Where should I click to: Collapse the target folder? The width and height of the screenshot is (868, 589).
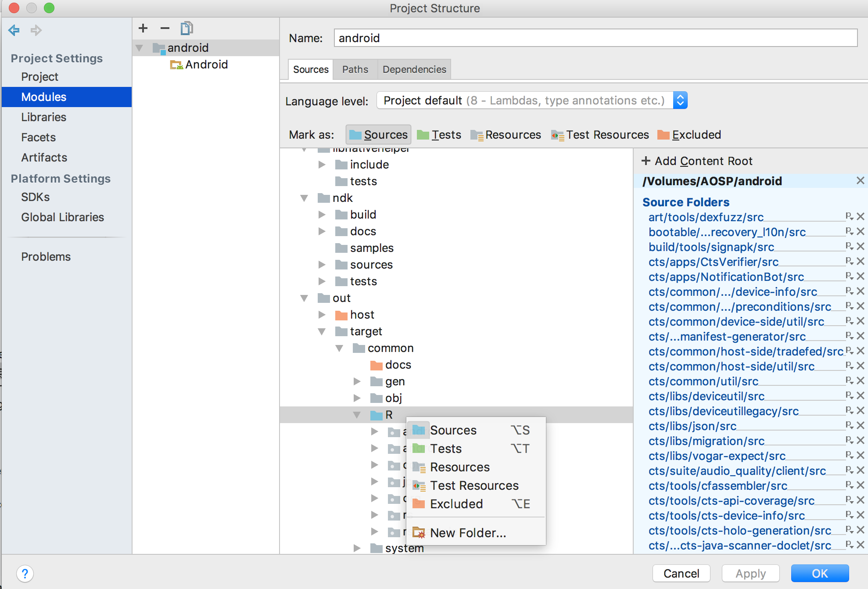point(322,331)
